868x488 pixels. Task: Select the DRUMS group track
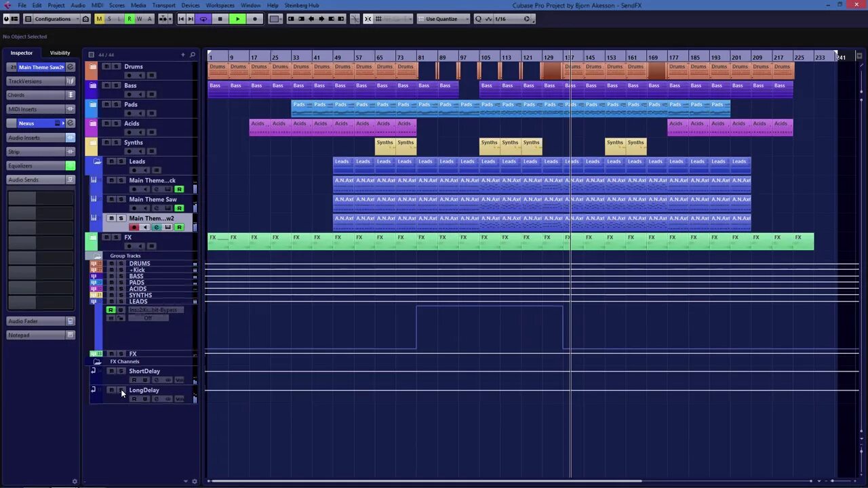click(140, 264)
